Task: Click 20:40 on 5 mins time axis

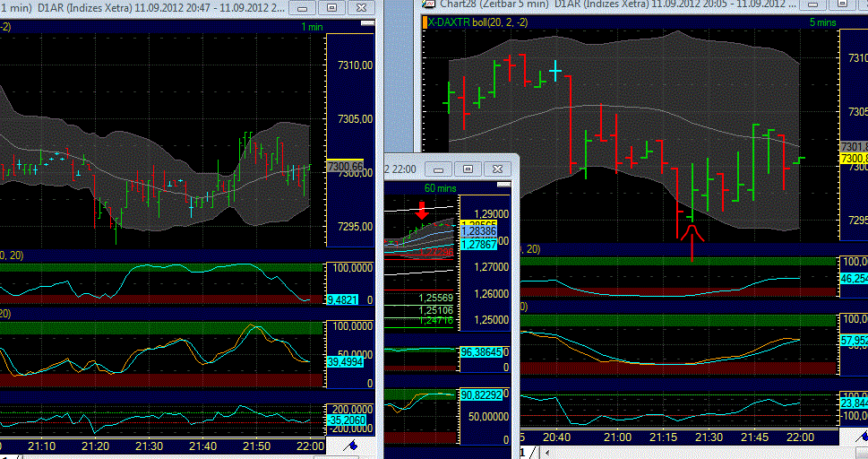Action: (555, 437)
